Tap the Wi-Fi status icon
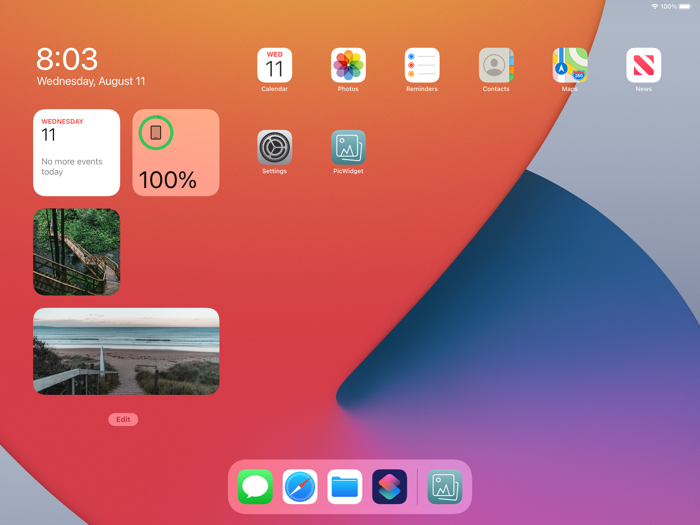The image size is (700, 525). 654,7
